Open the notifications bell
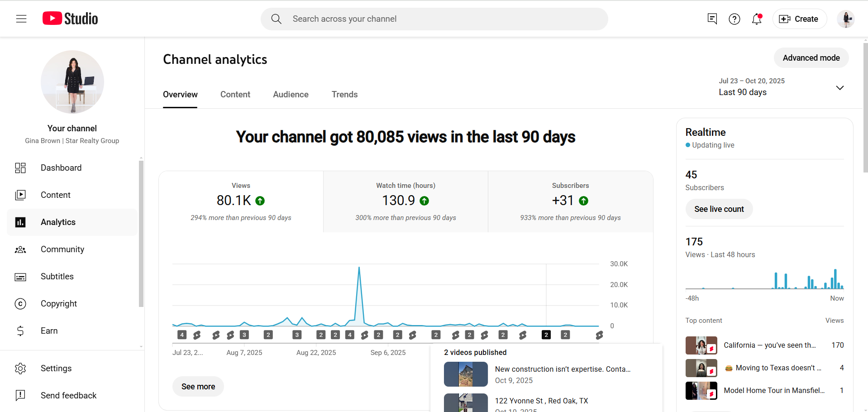This screenshot has height=412, width=868. [757, 19]
